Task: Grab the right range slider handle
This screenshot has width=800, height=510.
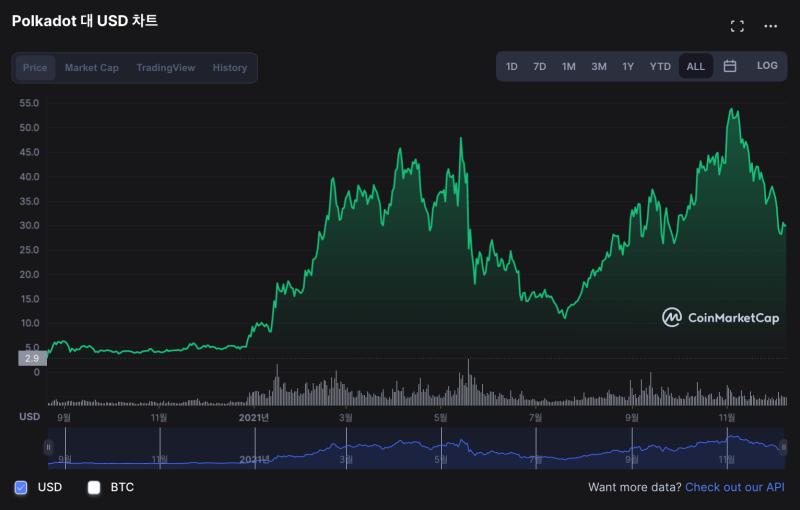Action: [784, 447]
